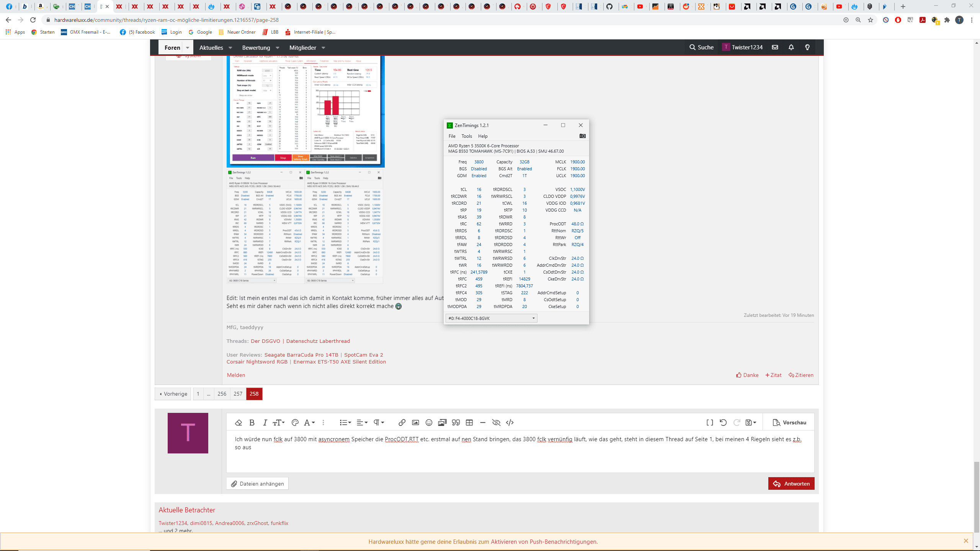Open the notifications bell icon
The width and height of the screenshot is (980, 551).
click(x=791, y=47)
